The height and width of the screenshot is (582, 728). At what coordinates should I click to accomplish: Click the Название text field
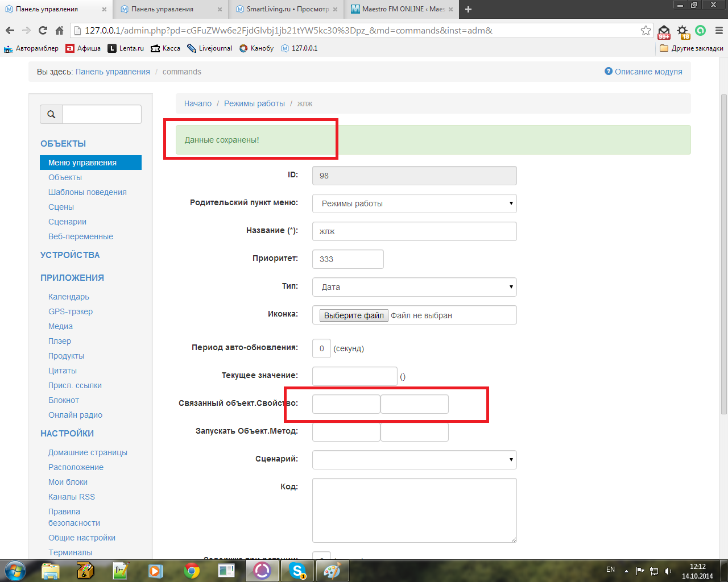[415, 231]
